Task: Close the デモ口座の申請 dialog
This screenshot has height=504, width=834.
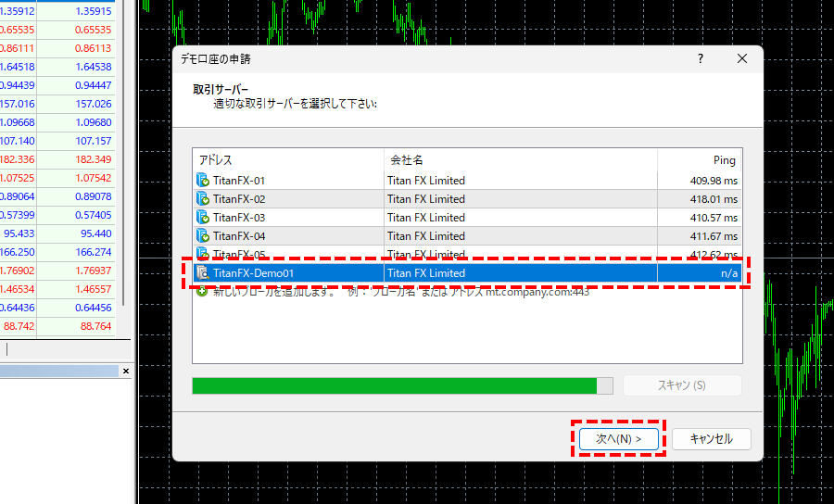Action: click(x=742, y=58)
